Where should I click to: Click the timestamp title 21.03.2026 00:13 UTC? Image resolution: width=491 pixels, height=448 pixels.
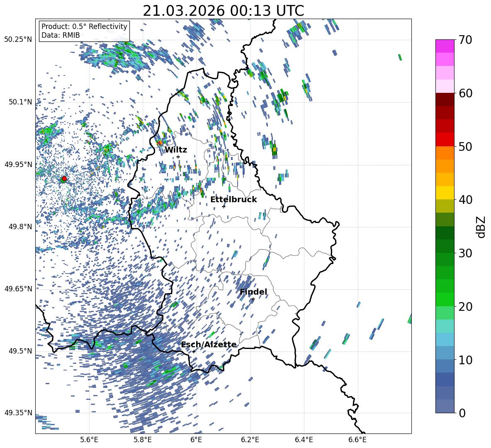(223, 11)
